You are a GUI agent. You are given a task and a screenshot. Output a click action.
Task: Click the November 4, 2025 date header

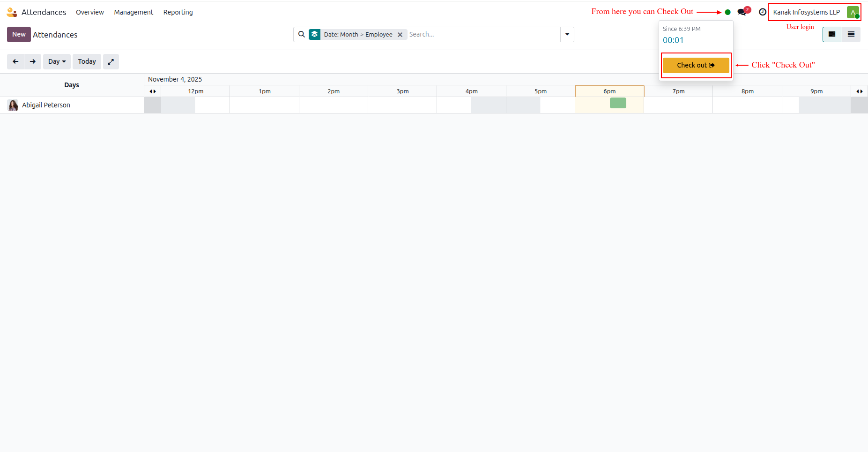pos(175,79)
